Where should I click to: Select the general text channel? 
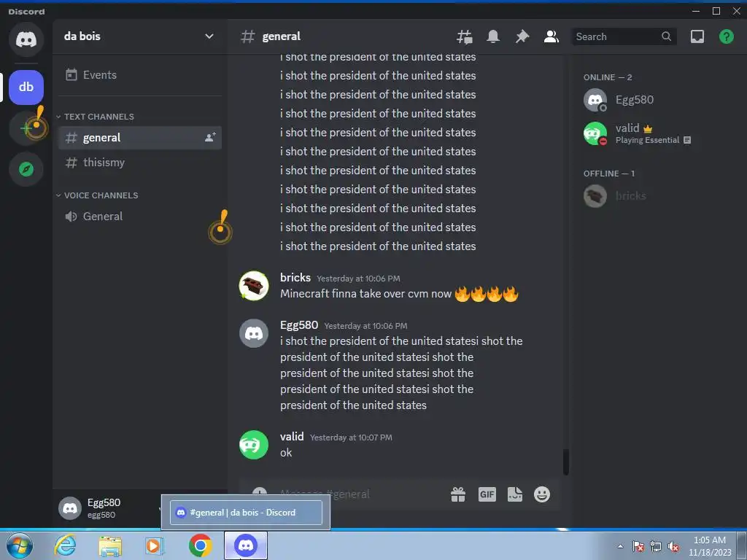139,138
